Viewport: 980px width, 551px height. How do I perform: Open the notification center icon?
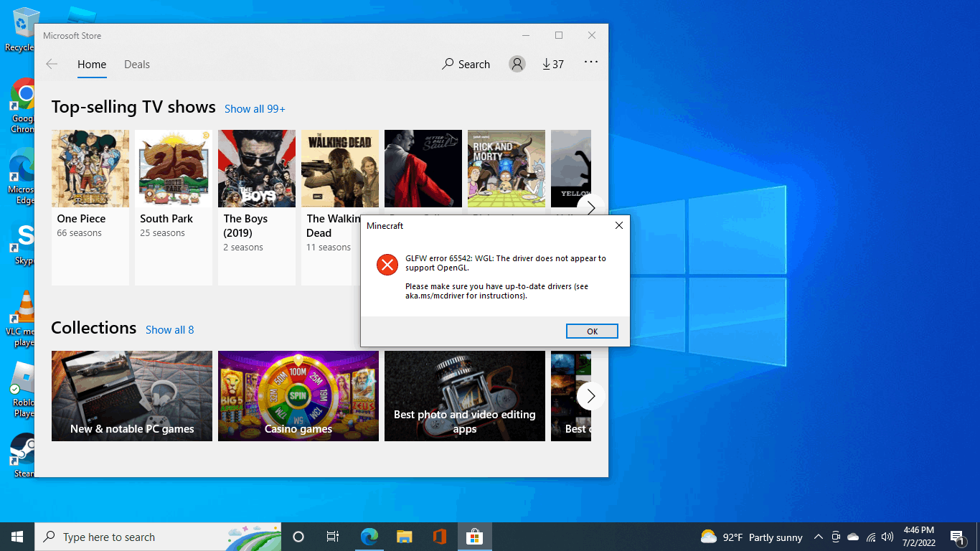956,537
